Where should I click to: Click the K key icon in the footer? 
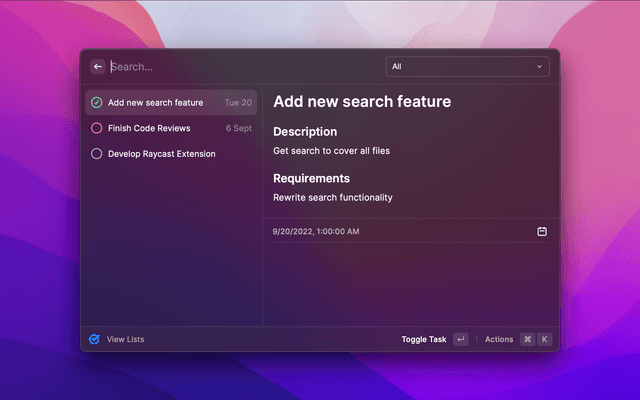pyautogui.click(x=545, y=339)
